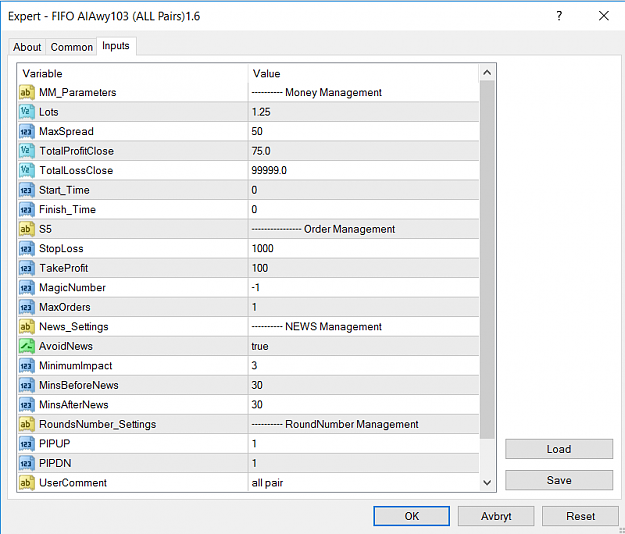Click the string icon beside S5

pyautogui.click(x=26, y=229)
